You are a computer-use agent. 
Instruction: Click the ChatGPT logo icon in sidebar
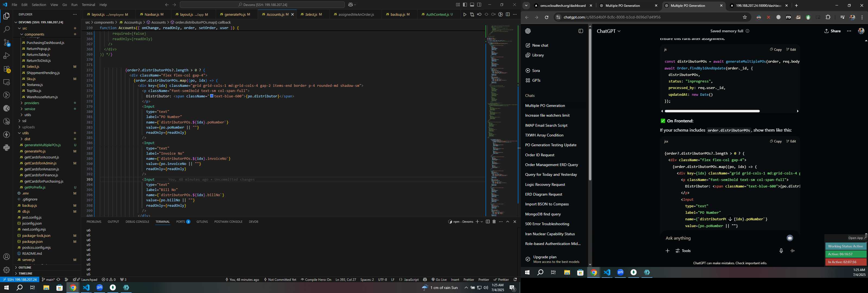pyautogui.click(x=528, y=31)
